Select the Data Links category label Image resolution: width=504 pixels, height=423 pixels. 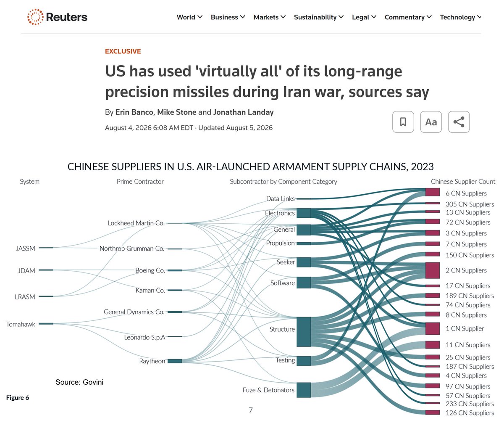point(281,198)
